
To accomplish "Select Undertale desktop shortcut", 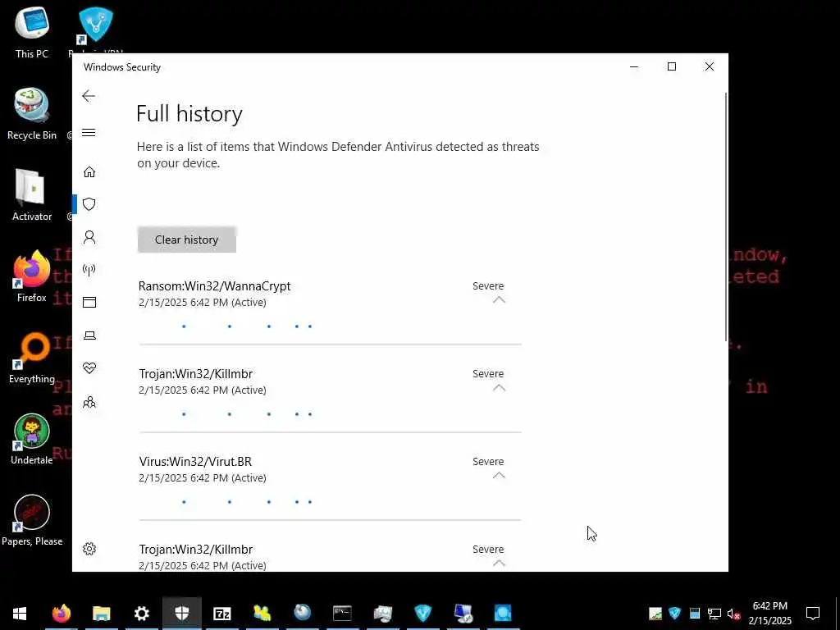I will click(32, 440).
